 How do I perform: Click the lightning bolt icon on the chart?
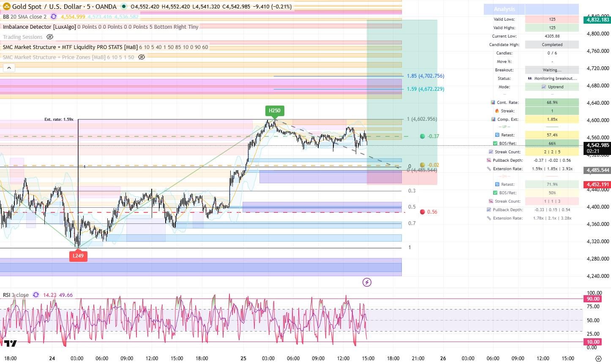(367, 282)
